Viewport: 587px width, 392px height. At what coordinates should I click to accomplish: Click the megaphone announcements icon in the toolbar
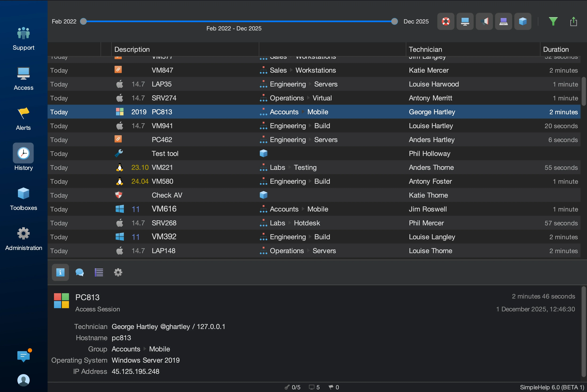pyautogui.click(x=484, y=21)
